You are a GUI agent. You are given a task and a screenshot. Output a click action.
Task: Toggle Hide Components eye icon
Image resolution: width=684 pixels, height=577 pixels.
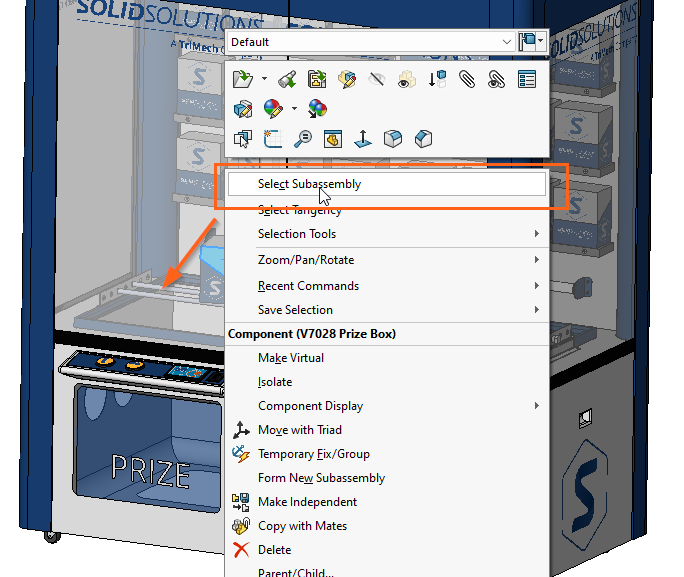[x=377, y=79]
